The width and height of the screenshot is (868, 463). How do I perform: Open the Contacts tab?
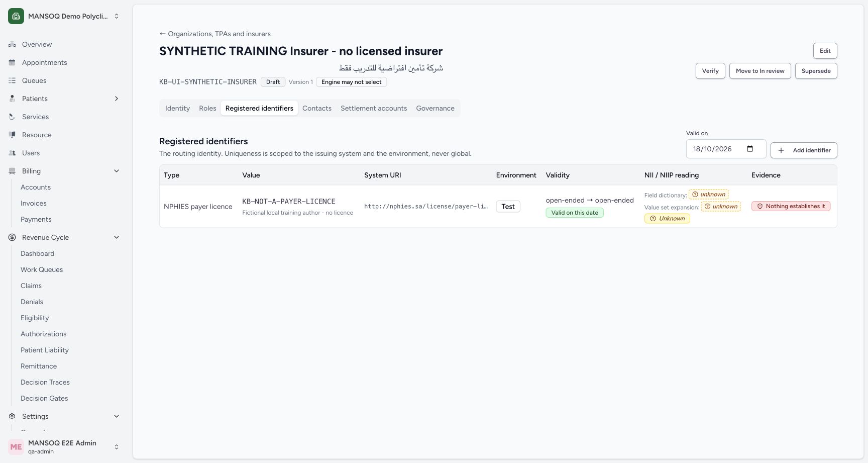coord(317,109)
